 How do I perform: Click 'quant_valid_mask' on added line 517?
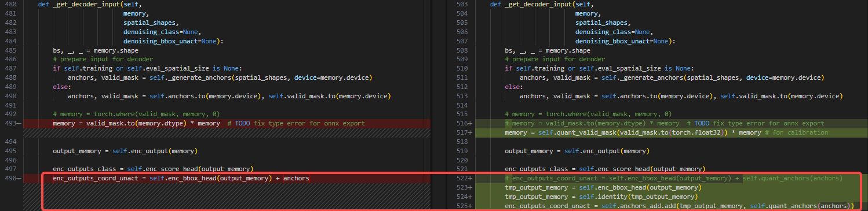pyautogui.click(x=587, y=132)
